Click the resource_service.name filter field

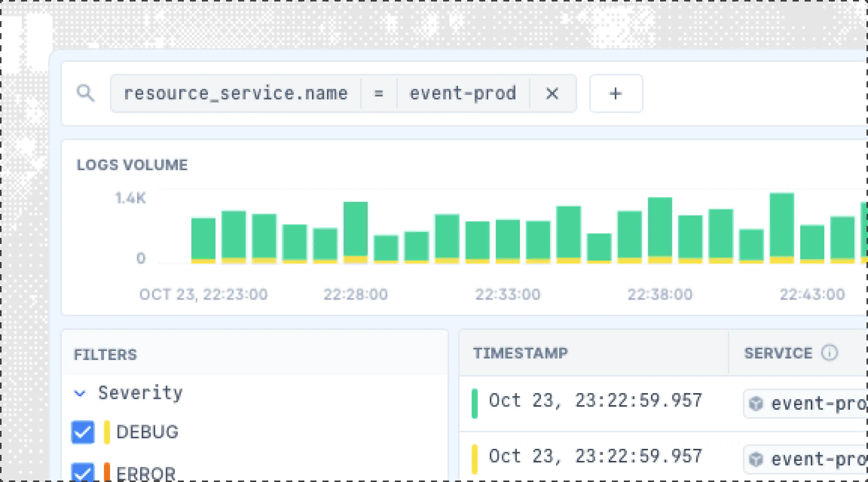(x=235, y=93)
